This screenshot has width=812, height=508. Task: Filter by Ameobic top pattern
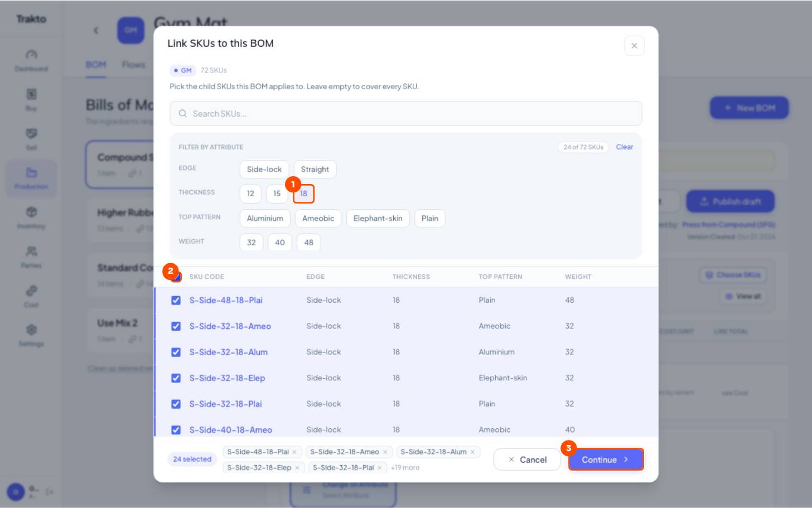(318, 219)
